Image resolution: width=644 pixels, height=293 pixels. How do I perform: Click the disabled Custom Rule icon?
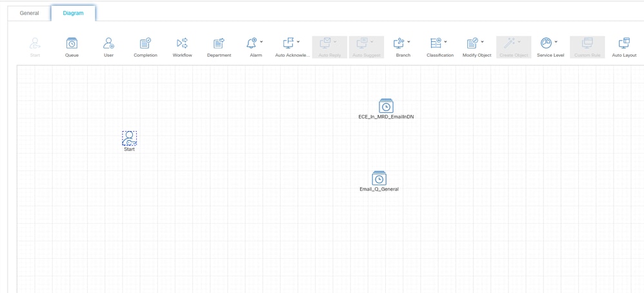click(587, 43)
